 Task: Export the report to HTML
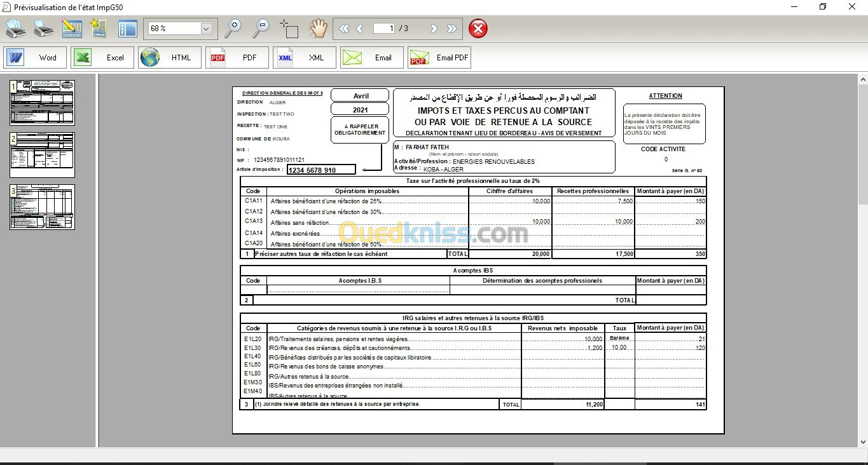(170, 57)
